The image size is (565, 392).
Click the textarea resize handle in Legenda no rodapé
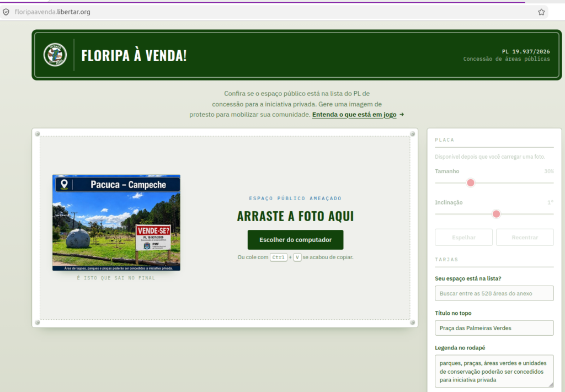point(551,384)
